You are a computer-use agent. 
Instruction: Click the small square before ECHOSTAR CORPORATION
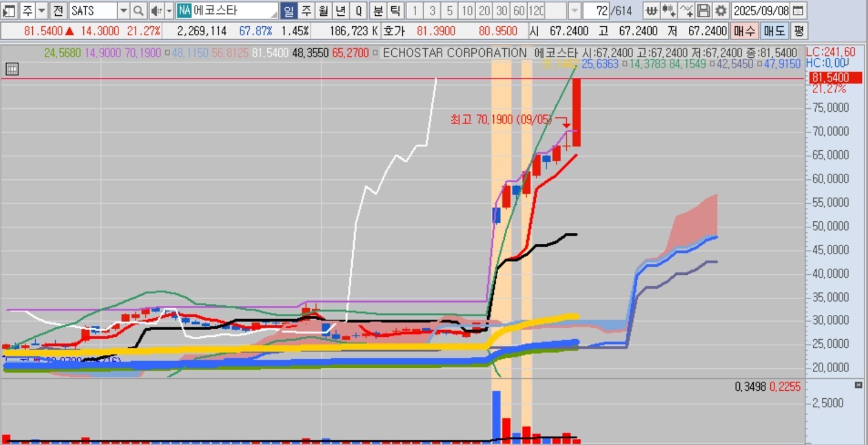(375, 53)
